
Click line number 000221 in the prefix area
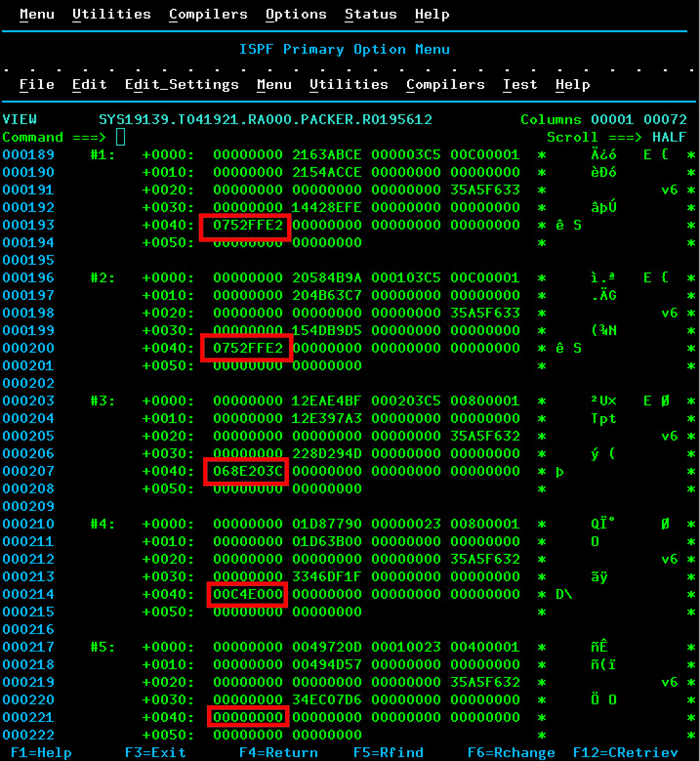(28, 718)
